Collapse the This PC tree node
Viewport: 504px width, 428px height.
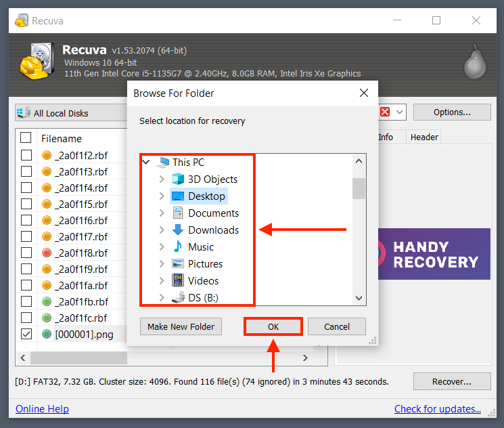pos(146,162)
